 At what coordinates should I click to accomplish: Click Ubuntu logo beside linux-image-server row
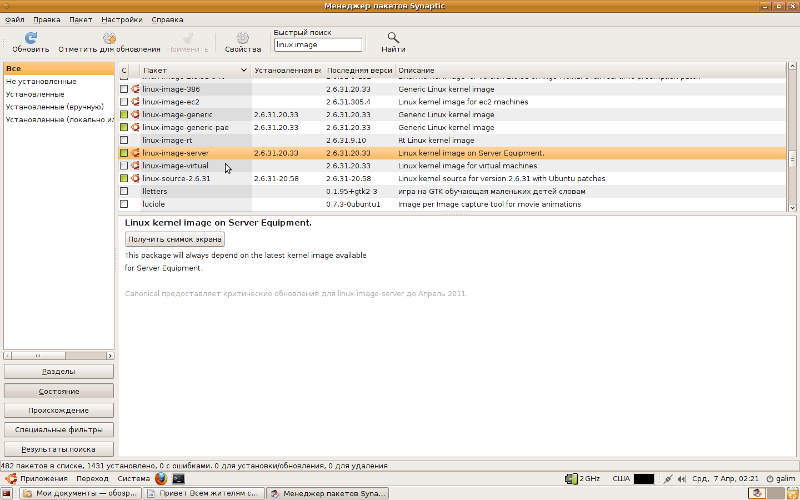coord(135,153)
